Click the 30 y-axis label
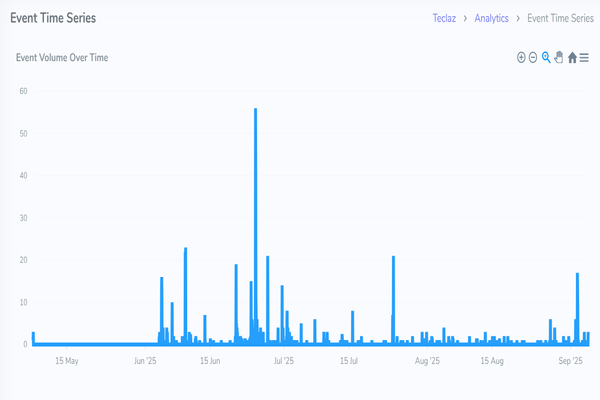The width and height of the screenshot is (600, 400). click(x=23, y=218)
